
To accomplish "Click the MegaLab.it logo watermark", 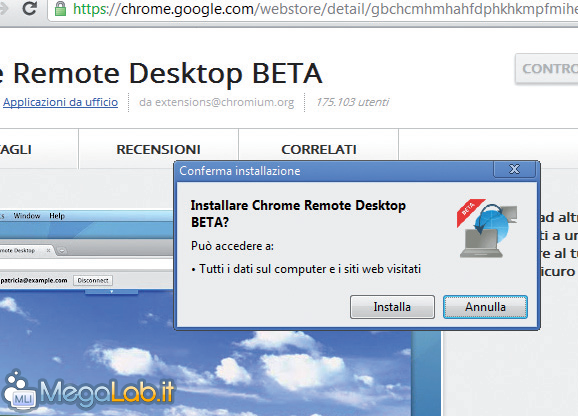I will (x=88, y=391).
